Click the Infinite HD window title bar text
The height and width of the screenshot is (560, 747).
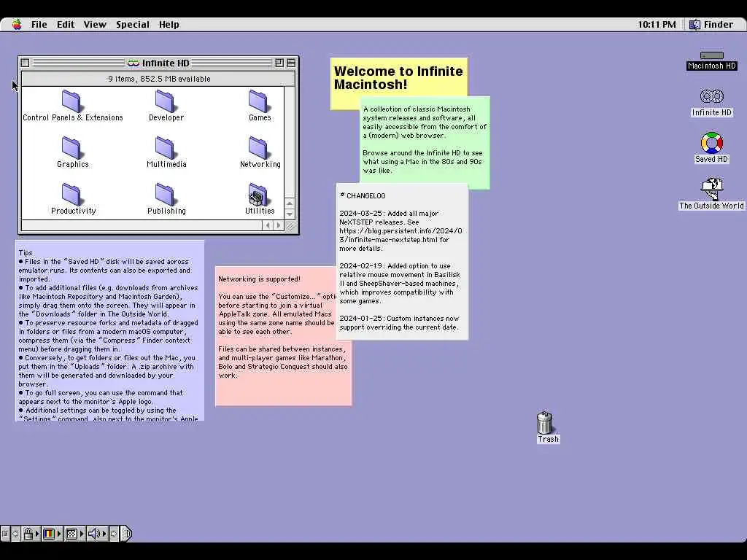(166, 63)
